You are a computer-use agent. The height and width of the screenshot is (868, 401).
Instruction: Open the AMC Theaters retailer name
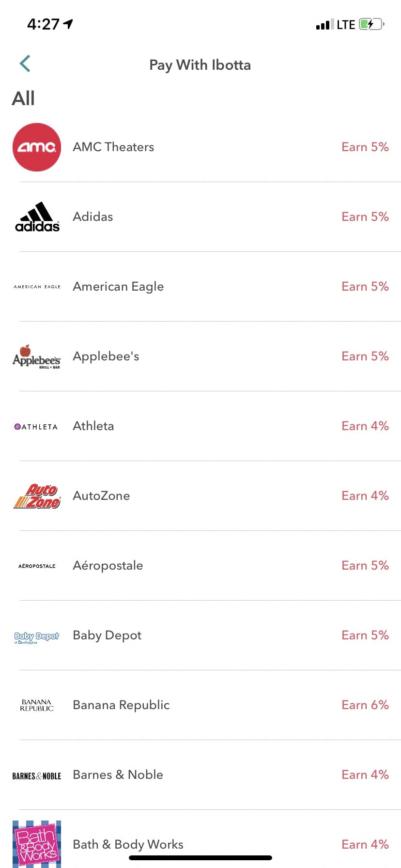point(113,147)
